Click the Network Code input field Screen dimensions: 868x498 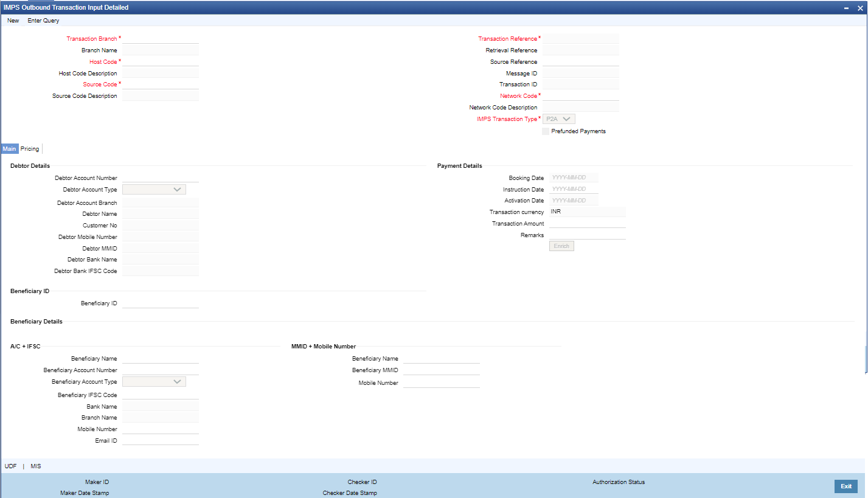click(581, 96)
